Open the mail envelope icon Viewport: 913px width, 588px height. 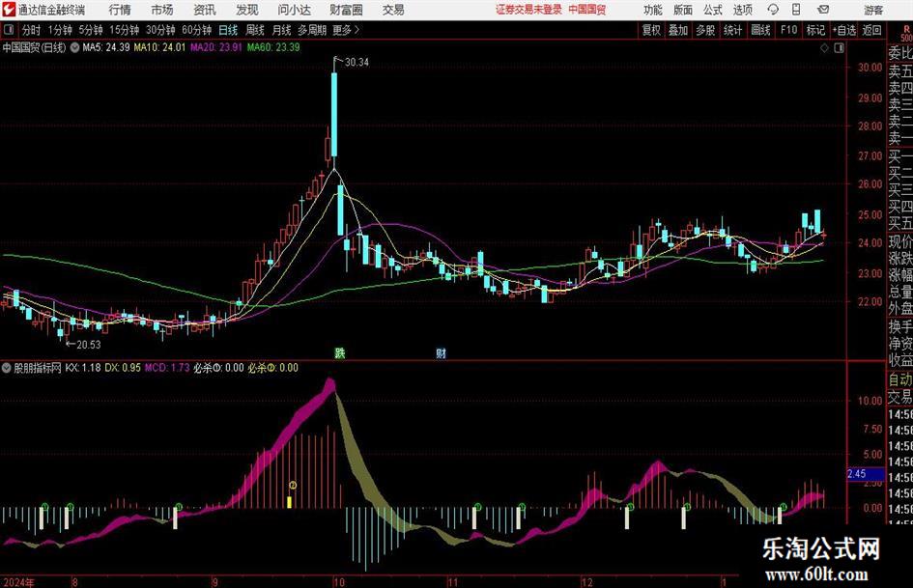coord(823,10)
